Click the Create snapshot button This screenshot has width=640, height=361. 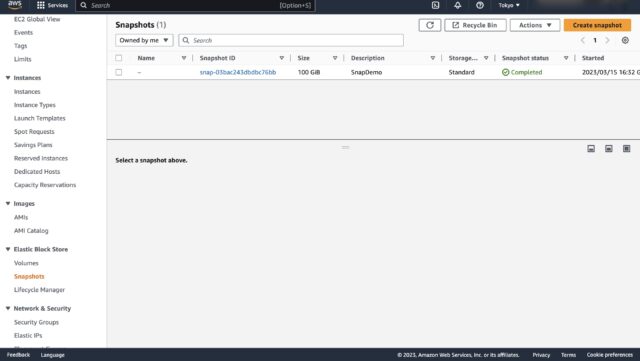click(x=597, y=25)
